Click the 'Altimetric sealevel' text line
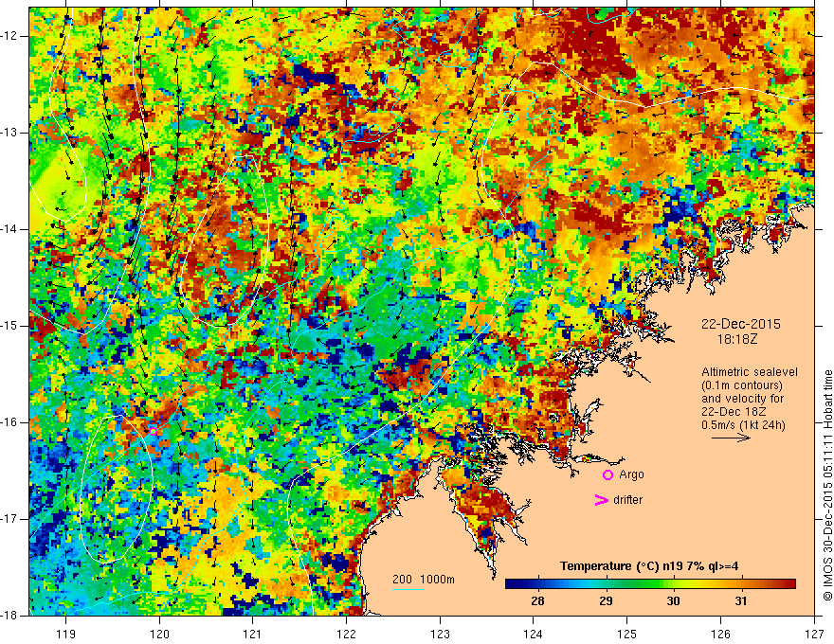 (750, 372)
